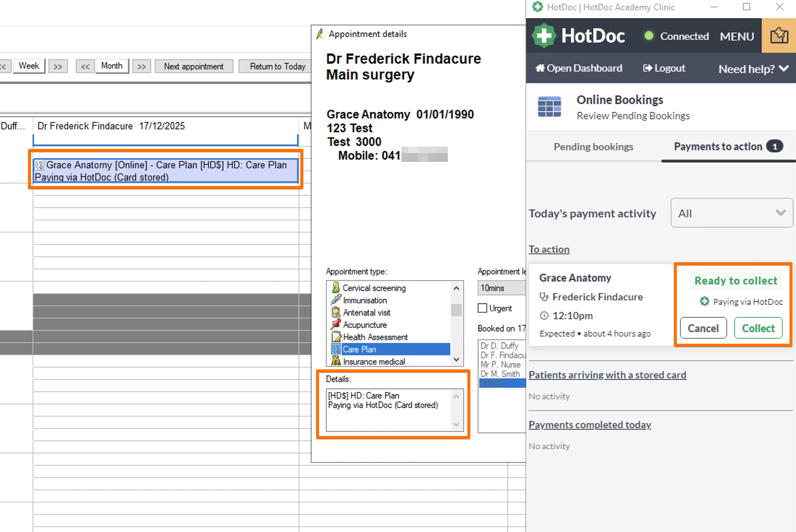Open the payment activity filter dropdown showing All
796x532 pixels.
[x=731, y=213]
